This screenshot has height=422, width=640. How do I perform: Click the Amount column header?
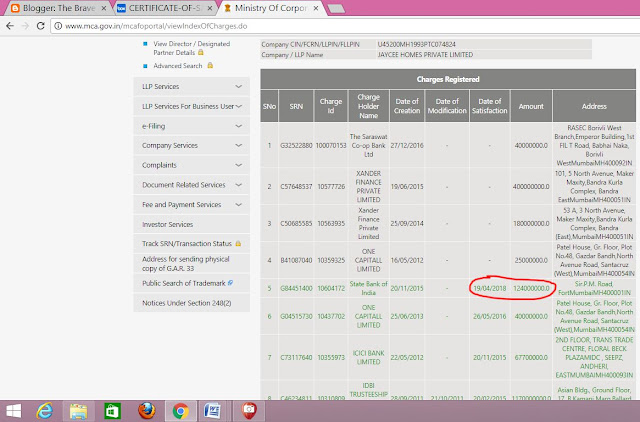point(531,106)
